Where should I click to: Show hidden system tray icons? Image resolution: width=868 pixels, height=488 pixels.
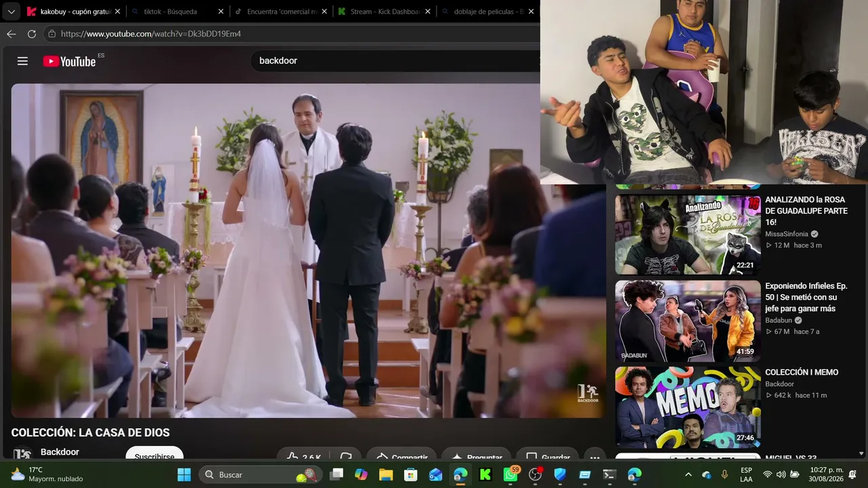(688, 474)
